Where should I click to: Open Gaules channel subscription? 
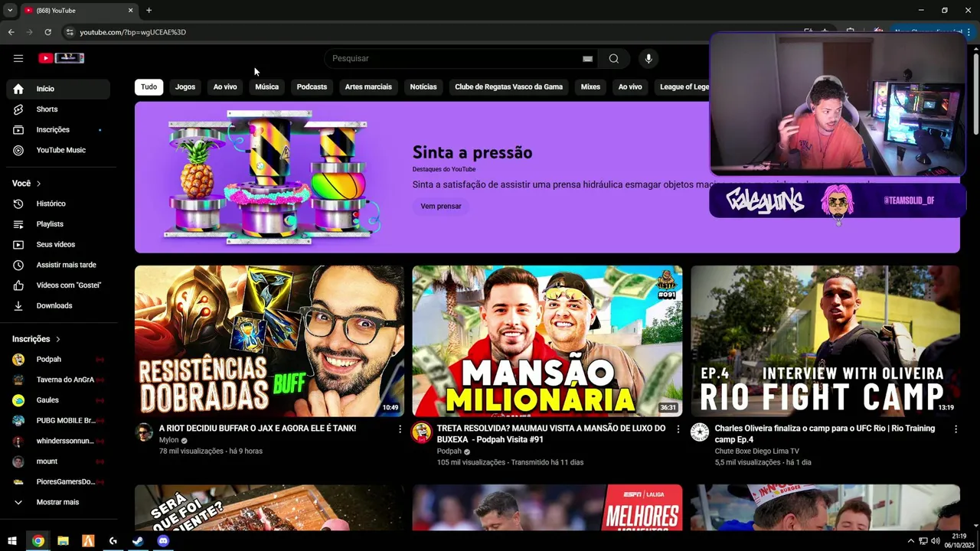click(58, 400)
